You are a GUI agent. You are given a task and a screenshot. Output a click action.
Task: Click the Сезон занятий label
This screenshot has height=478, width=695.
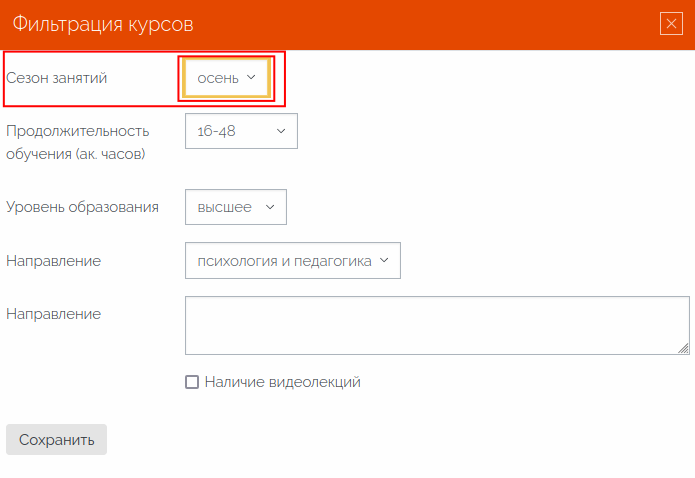click(56, 78)
